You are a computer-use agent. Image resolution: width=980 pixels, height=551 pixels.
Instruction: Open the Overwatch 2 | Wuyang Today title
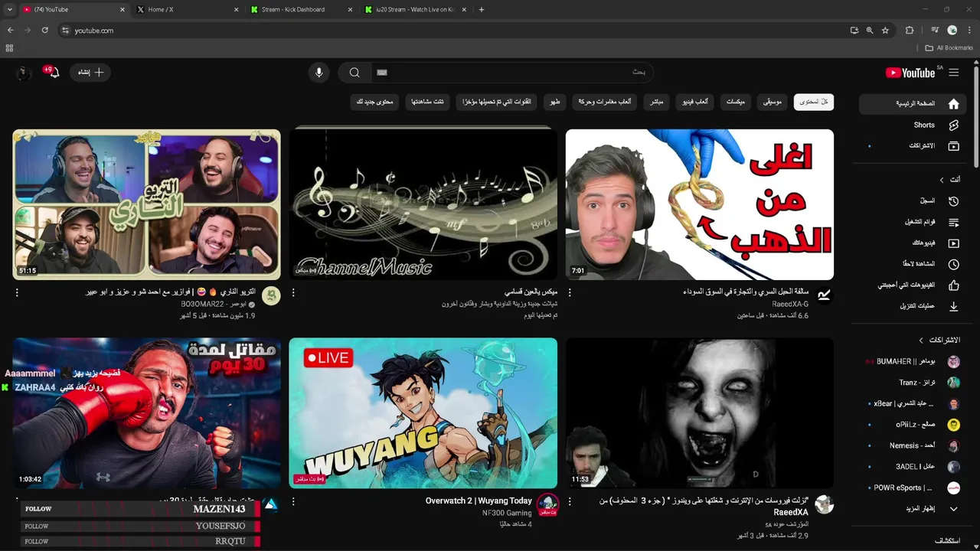coord(479,500)
